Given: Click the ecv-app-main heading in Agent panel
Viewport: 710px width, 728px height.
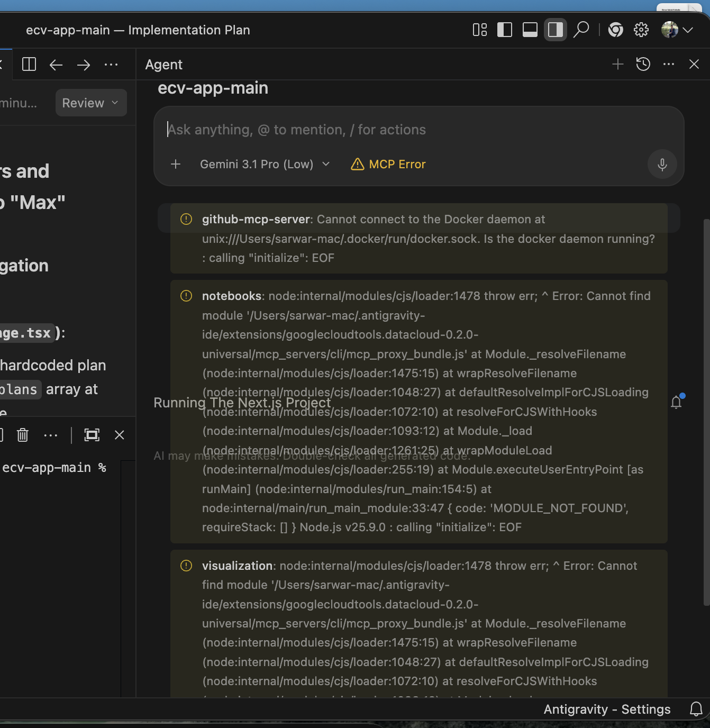Looking at the screenshot, I should click(213, 88).
